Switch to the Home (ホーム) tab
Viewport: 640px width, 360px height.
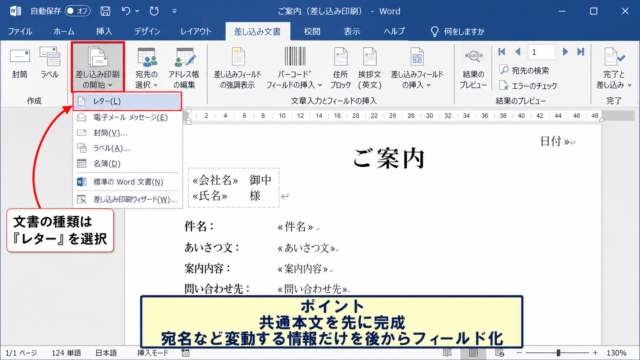click(64, 31)
